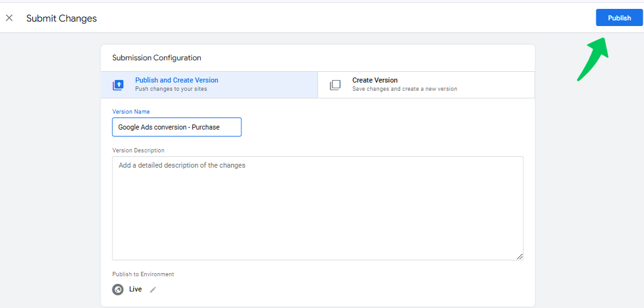Select the Publish and Create Version tab
The height and width of the screenshot is (308, 644).
tap(209, 84)
